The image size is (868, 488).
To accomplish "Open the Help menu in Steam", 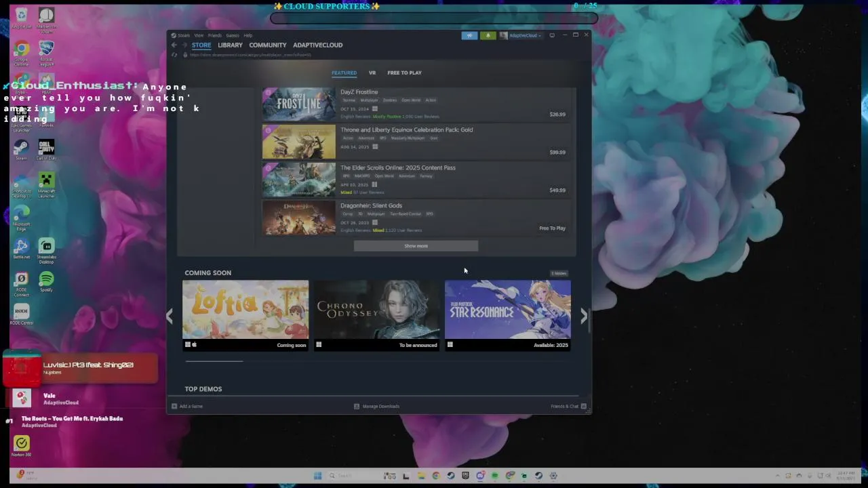I will pos(248,35).
